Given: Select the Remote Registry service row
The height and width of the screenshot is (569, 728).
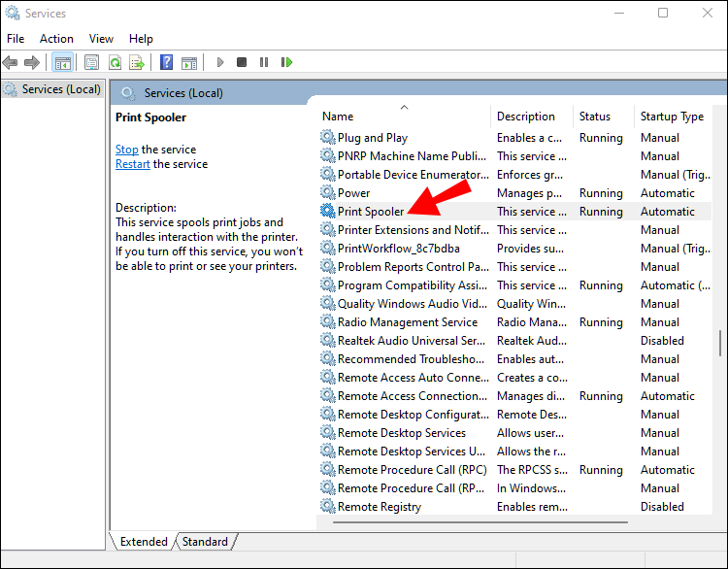Looking at the screenshot, I should pyautogui.click(x=379, y=507).
